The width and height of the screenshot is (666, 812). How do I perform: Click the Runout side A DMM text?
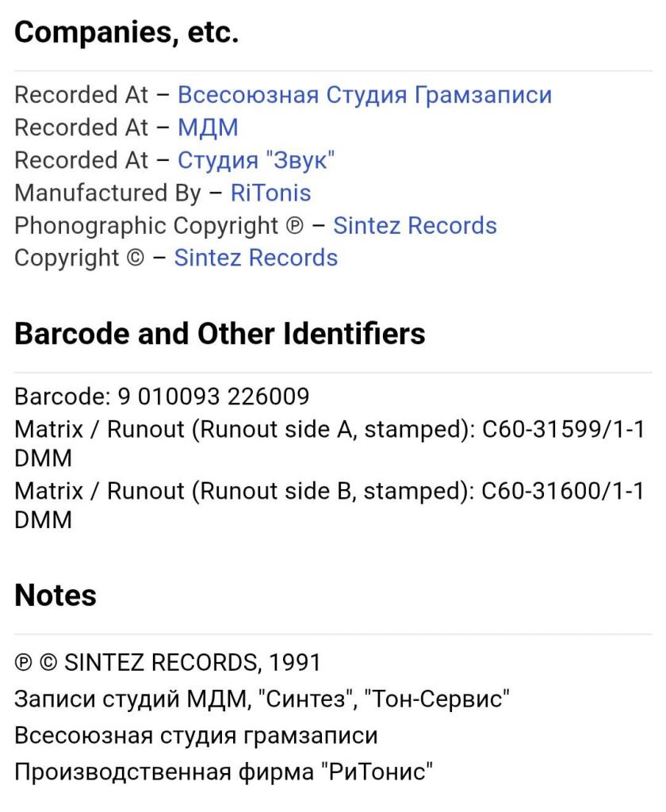[x=43, y=458]
